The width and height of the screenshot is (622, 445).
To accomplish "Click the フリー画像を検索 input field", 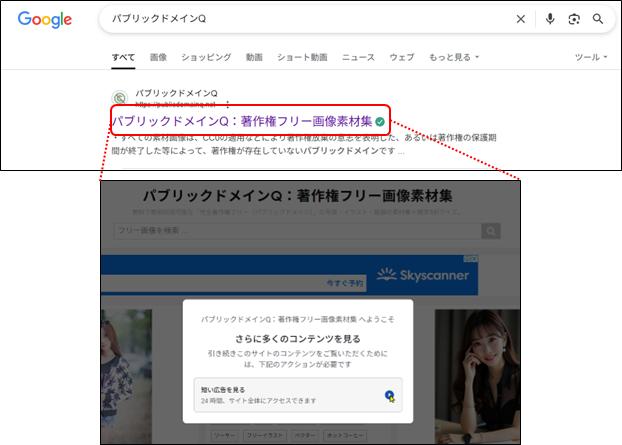I will tap(295, 231).
